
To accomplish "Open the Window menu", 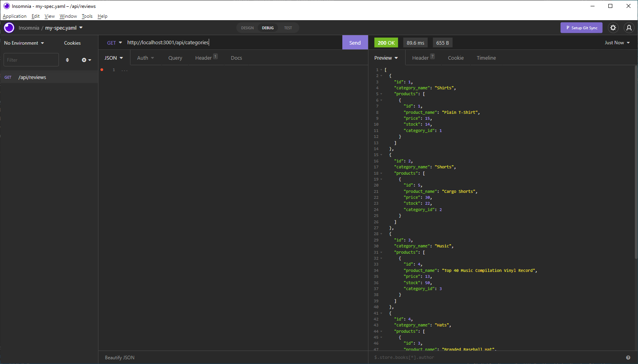I will pyautogui.click(x=68, y=16).
